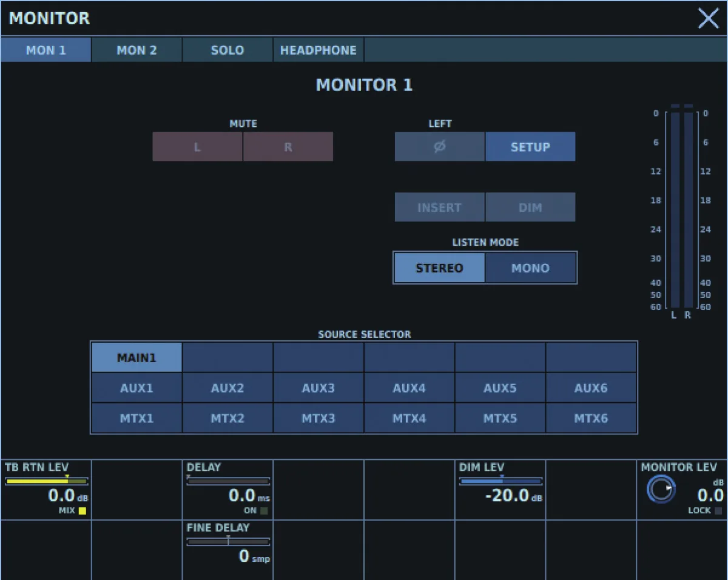Switch to the MON 2 tab
Screen dimensions: 728x580
136,50
